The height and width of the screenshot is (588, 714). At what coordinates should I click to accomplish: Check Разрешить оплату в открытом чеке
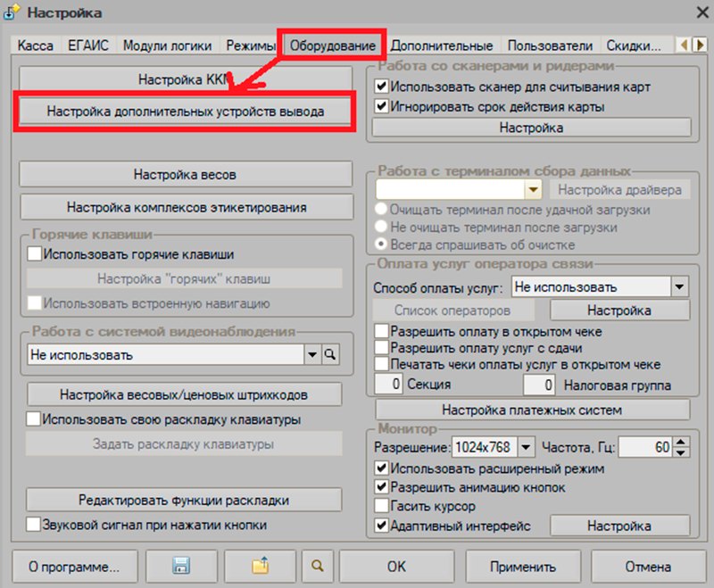(381, 331)
